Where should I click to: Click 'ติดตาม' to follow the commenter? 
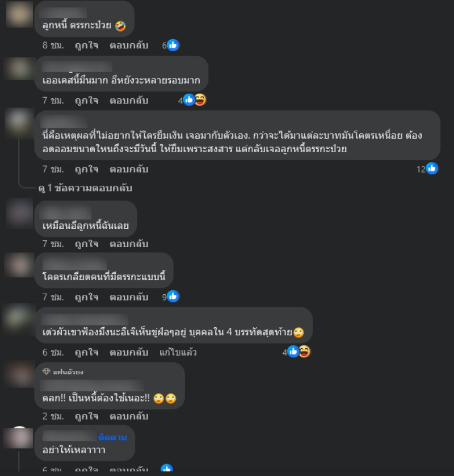(x=112, y=437)
